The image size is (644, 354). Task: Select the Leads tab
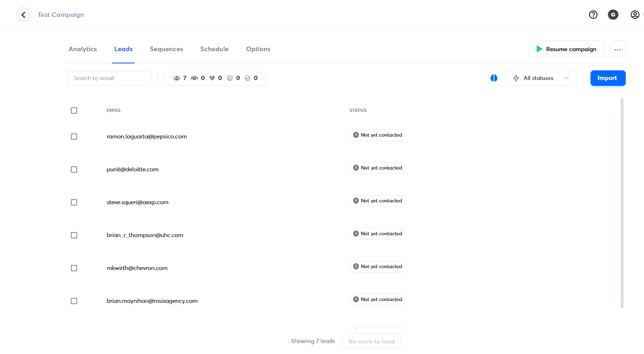123,49
